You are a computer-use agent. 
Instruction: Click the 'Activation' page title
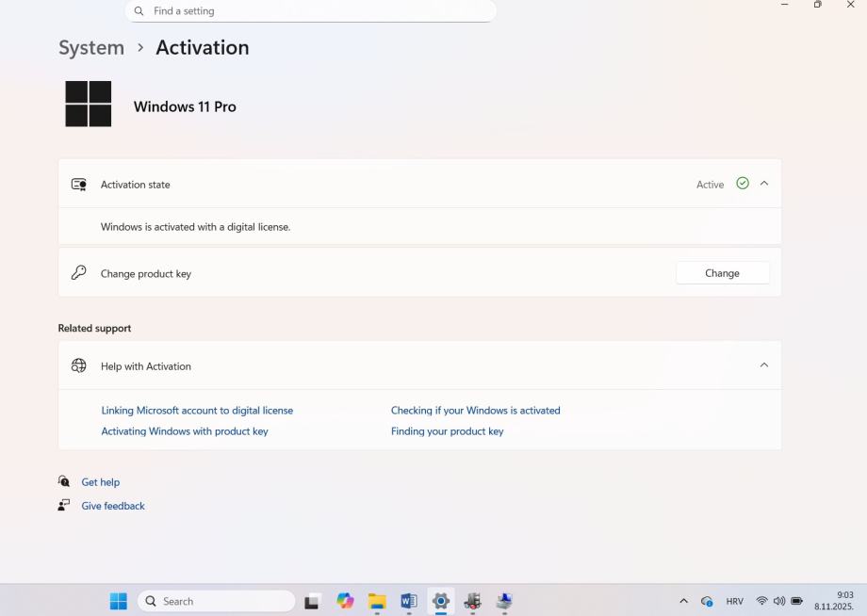click(x=203, y=47)
